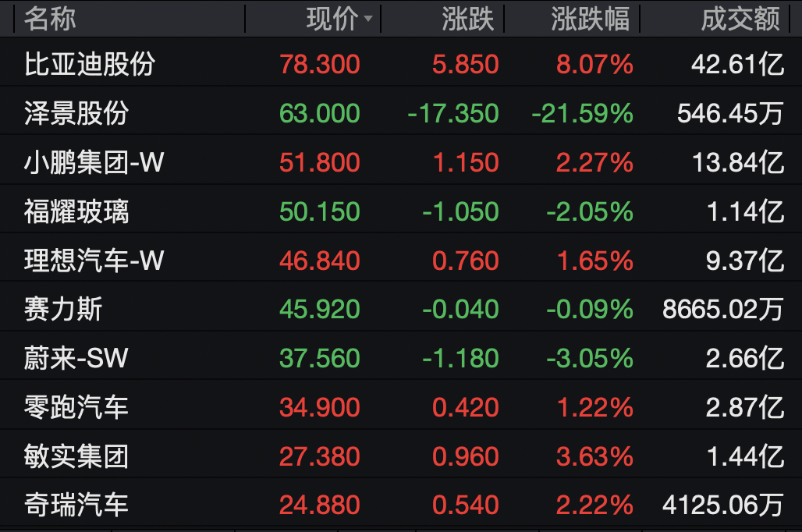The height and width of the screenshot is (532, 802).
Task: Click the price 63.000
Action: point(320,113)
